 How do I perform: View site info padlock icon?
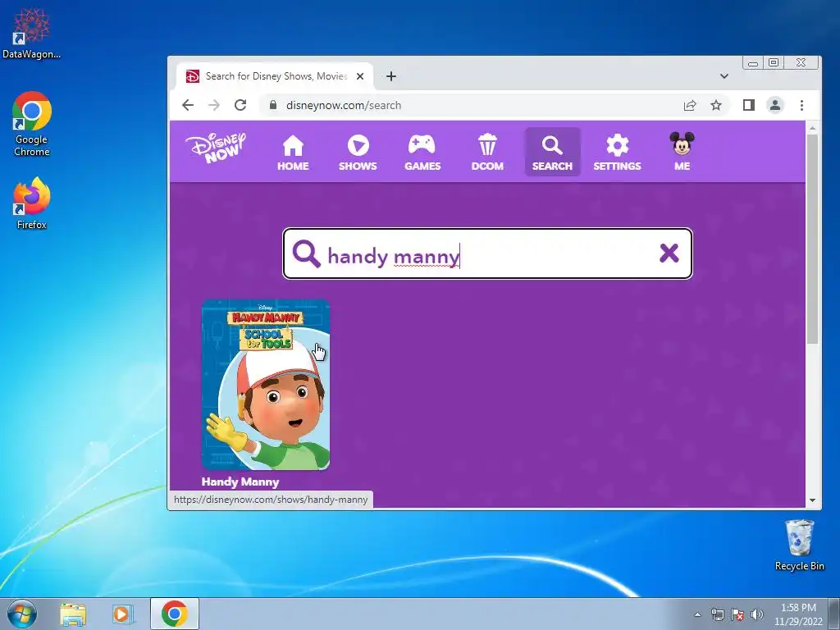click(x=273, y=105)
